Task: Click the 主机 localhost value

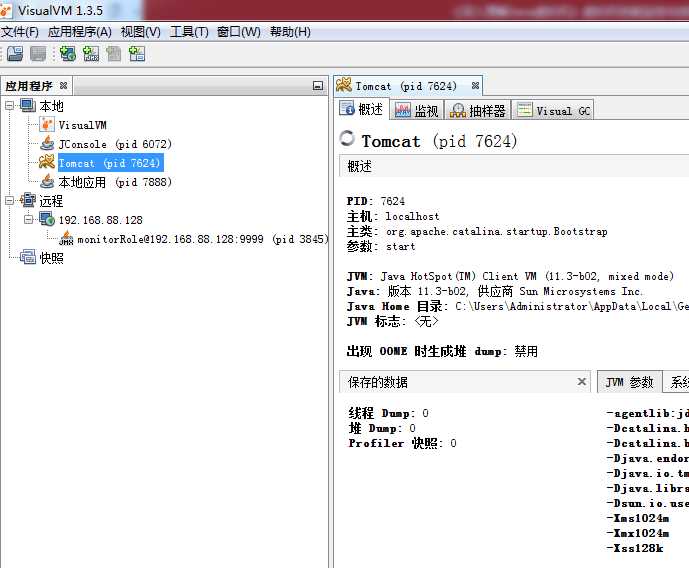Action: click(412, 216)
